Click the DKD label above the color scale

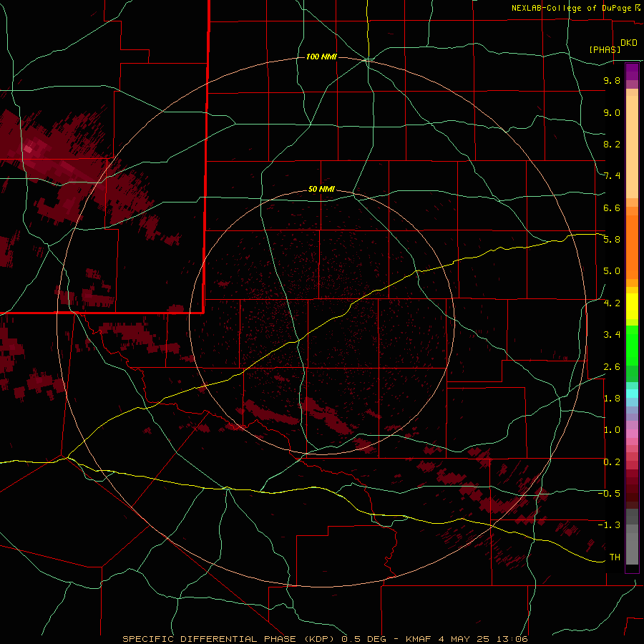[628, 43]
